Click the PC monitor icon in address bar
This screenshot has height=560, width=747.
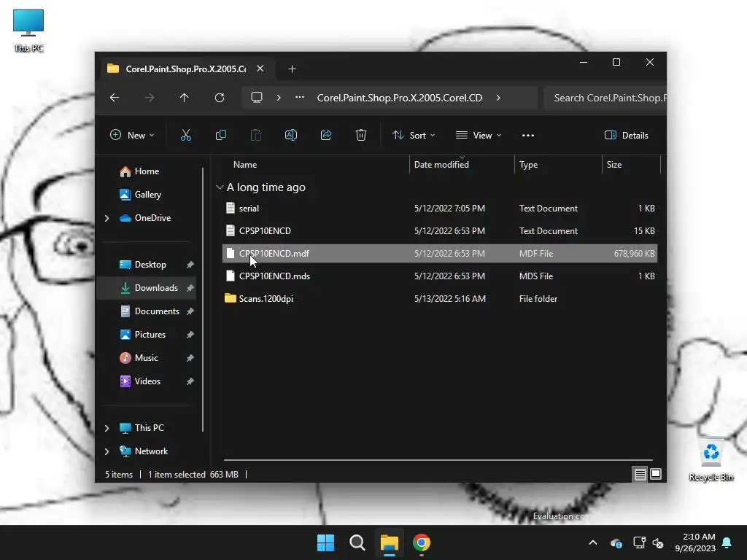point(257,98)
